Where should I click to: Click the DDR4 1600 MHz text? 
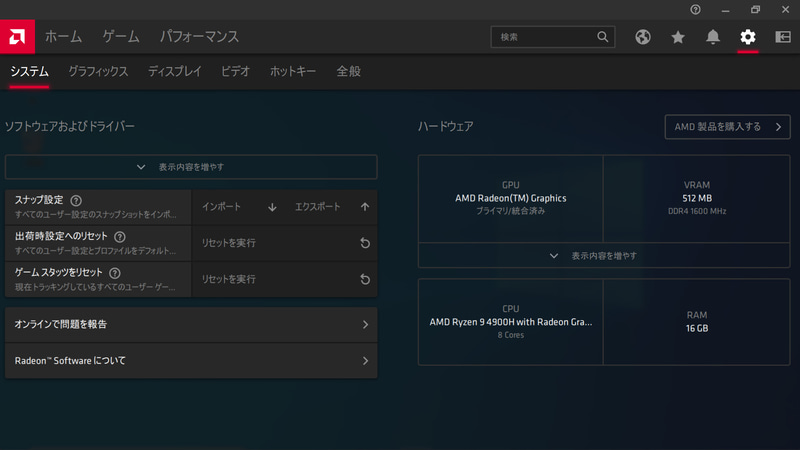[697, 211]
